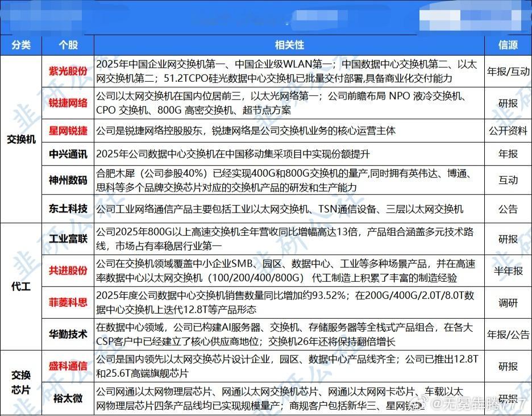Click 研报 source in 工业富联 row
532x416 pixels.
point(508,239)
